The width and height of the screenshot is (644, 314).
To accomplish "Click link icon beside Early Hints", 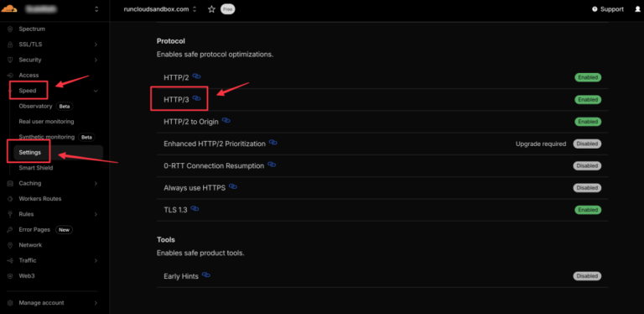I will (x=206, y=275).
